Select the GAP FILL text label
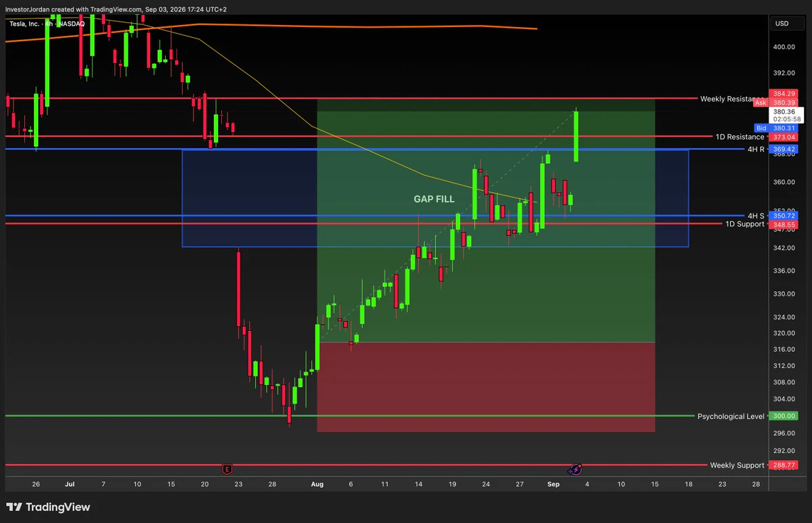This screenshot has width=812, height=523. pos(434,200)
